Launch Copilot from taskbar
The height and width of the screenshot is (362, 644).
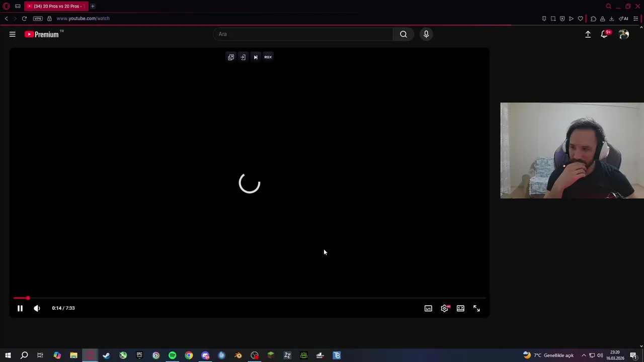pyautogui.click(x=57, y=355)
